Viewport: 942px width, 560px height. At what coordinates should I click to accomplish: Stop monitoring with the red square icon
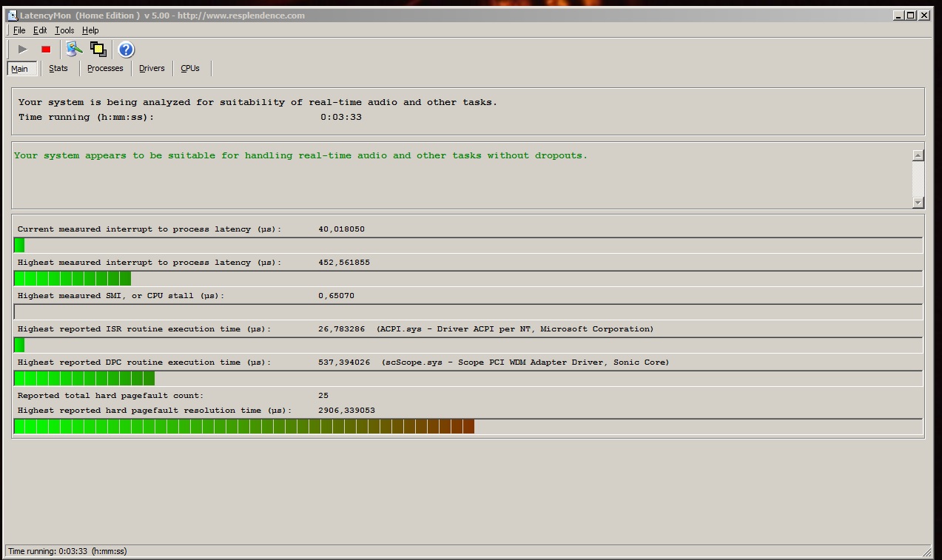coord(46,50)
